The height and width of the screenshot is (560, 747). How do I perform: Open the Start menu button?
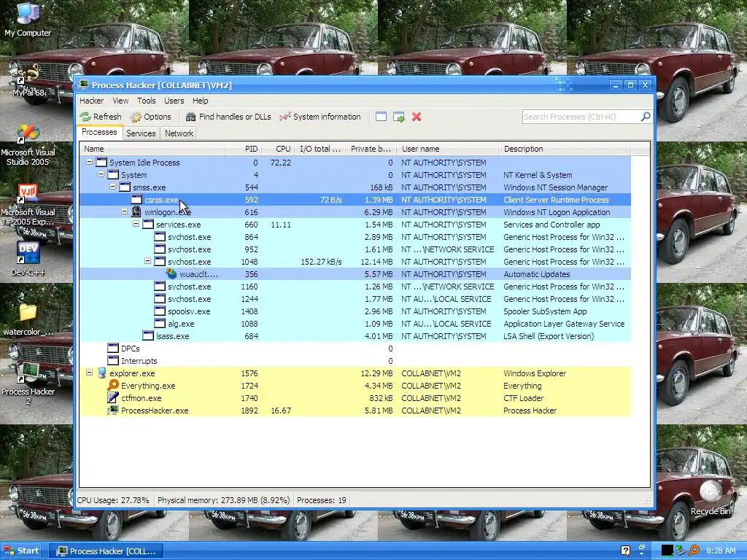(x=21, y=551)
